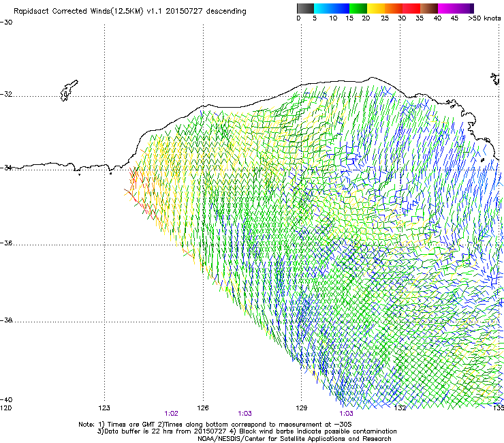Click the magenta 40-45 knots color segment

tap(447, 8)
